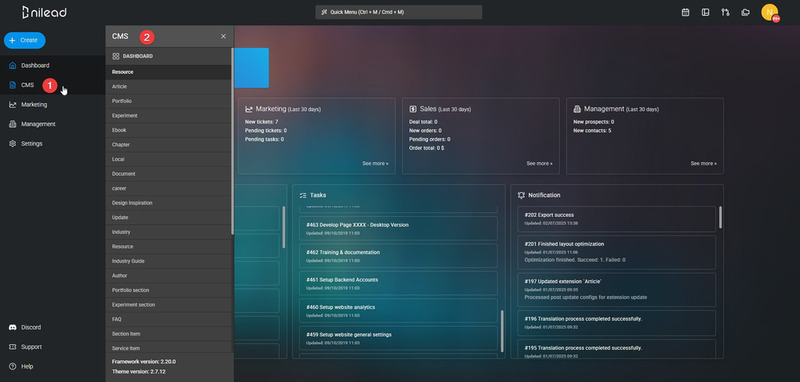Open the chat messages icon in top bar
800x382 pixels.
745,12
